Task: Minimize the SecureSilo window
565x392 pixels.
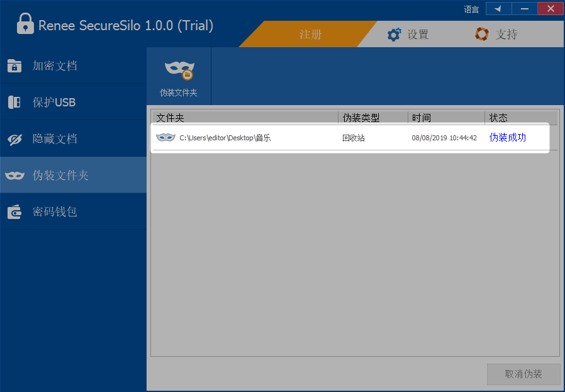Action: 525,9
